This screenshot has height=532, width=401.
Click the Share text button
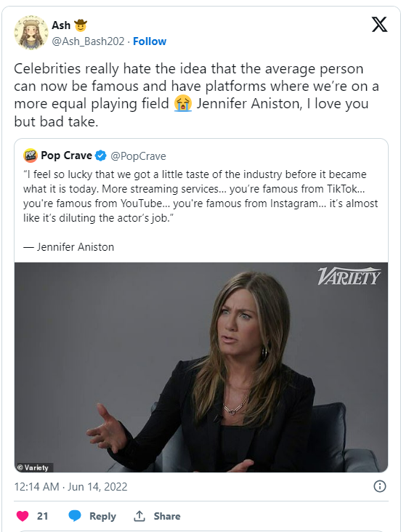coord(167,516)
